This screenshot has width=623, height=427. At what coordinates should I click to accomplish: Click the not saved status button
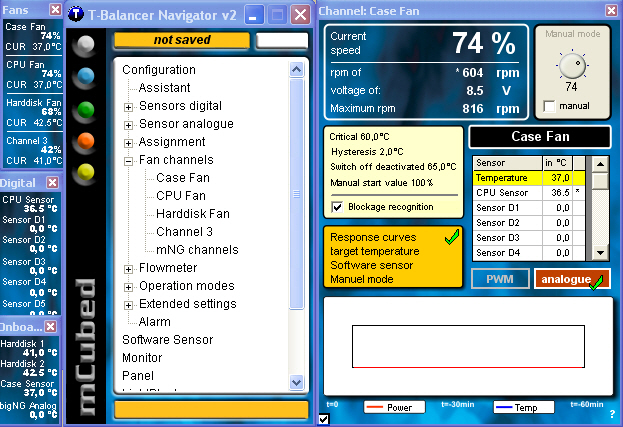point(182,40)
